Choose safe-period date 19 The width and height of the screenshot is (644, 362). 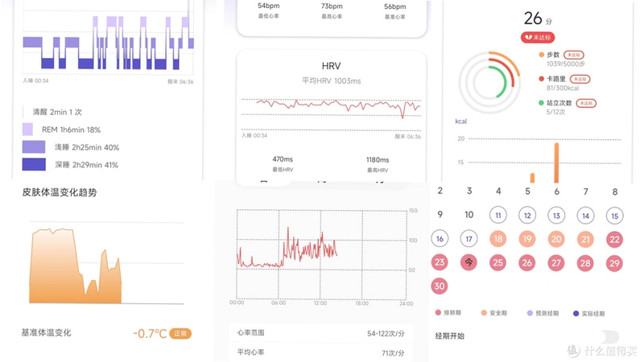[527, 239]
